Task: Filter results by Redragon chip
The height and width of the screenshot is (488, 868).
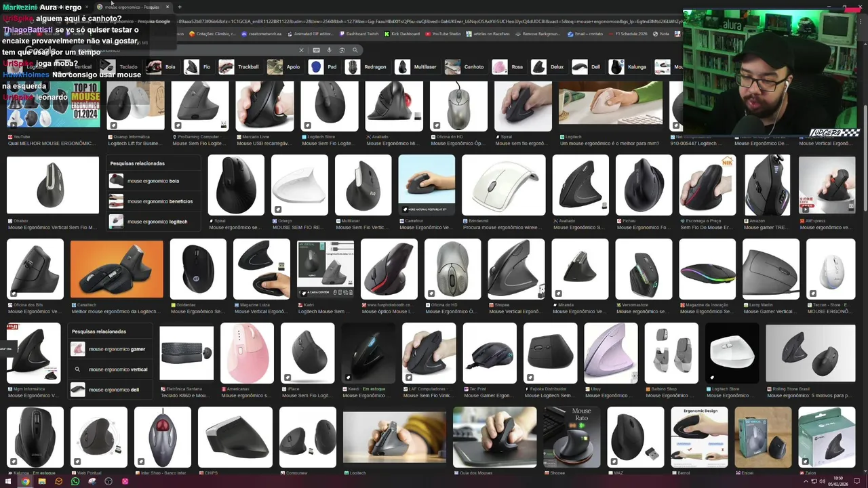Action: point(366,66)
